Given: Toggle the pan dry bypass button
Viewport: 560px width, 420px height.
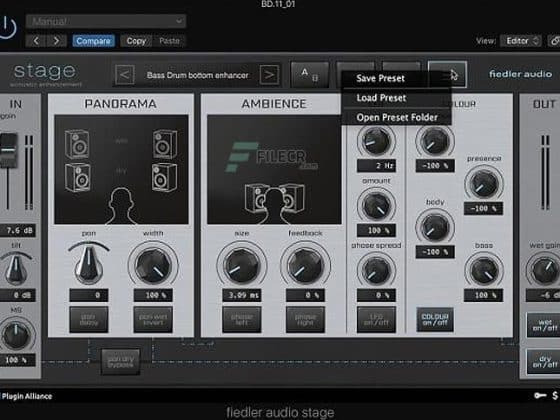Looking at the screenshot, I should tap(121, 361).
